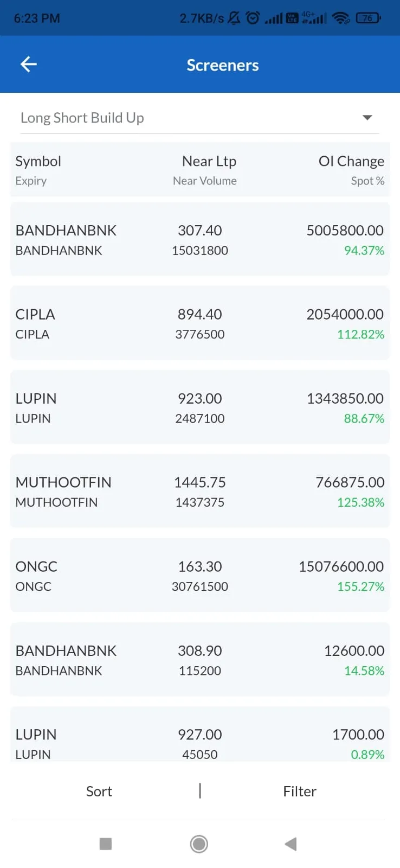Viewport: 400px width, 868px height.
Task: Select the MUTHOOTFIN row
Action: pos(200,492)
